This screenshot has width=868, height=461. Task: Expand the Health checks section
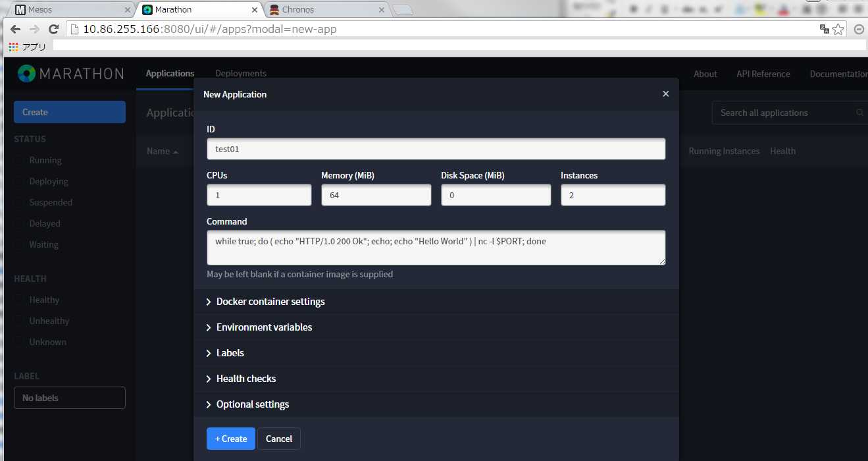tap(436, 379)
